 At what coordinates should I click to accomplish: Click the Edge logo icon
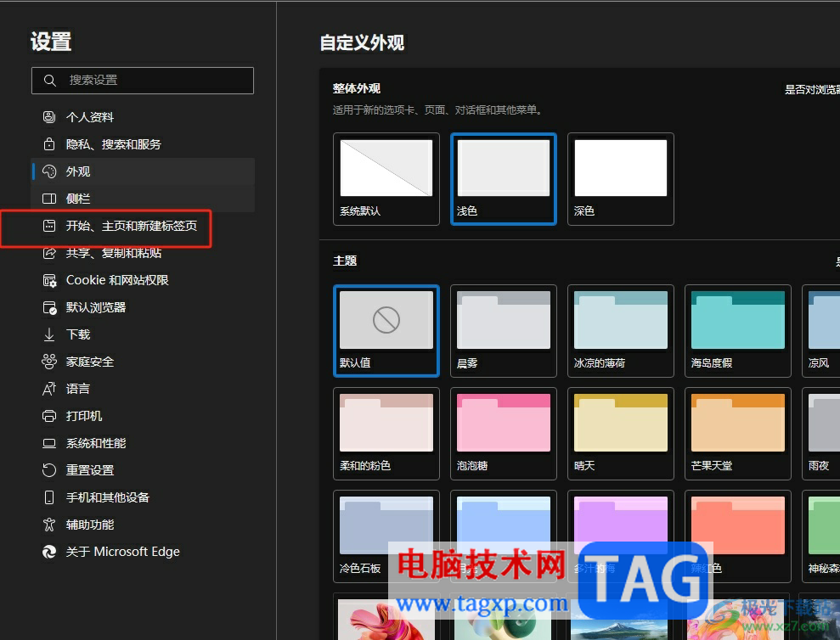pyautogui.click(x=48, y=552)
